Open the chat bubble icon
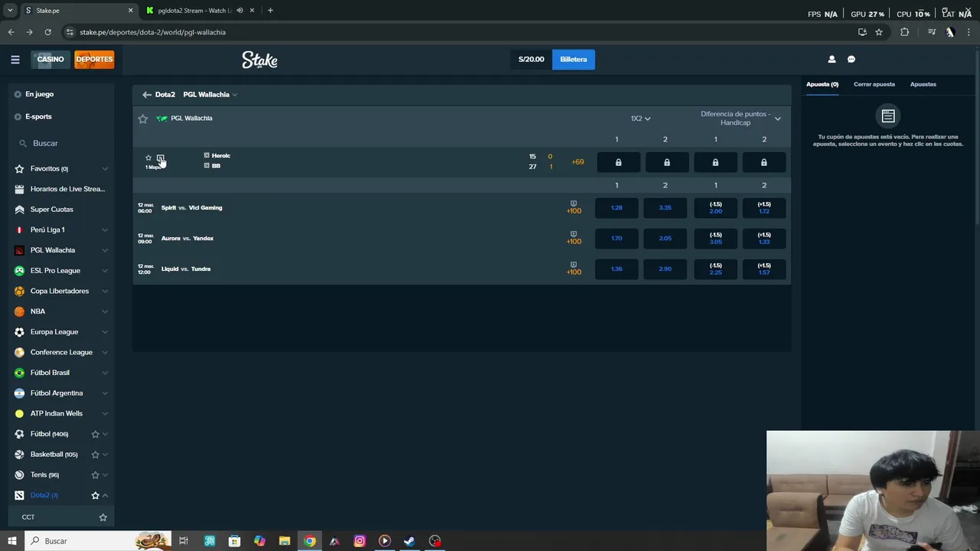 [851, 59]
